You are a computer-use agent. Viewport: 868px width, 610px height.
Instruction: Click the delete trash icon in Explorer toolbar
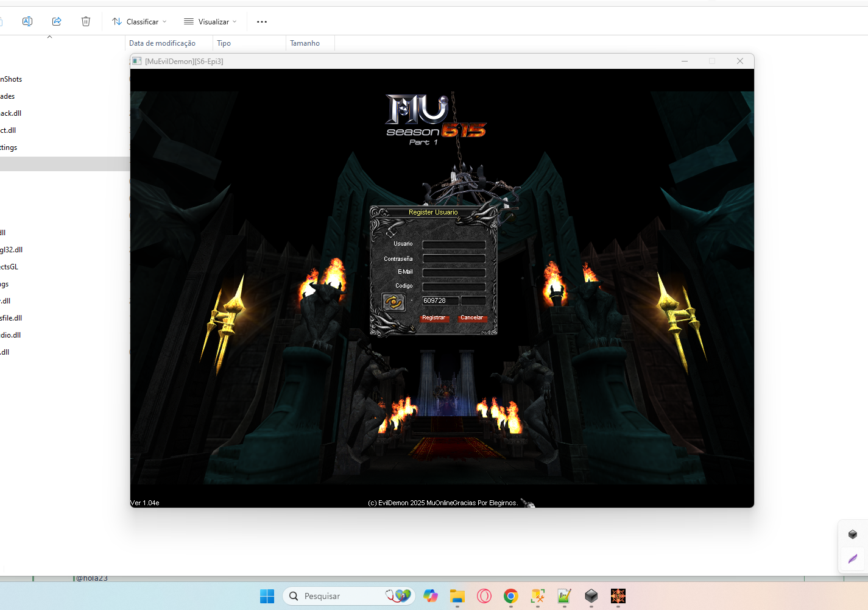coord(86,21)
